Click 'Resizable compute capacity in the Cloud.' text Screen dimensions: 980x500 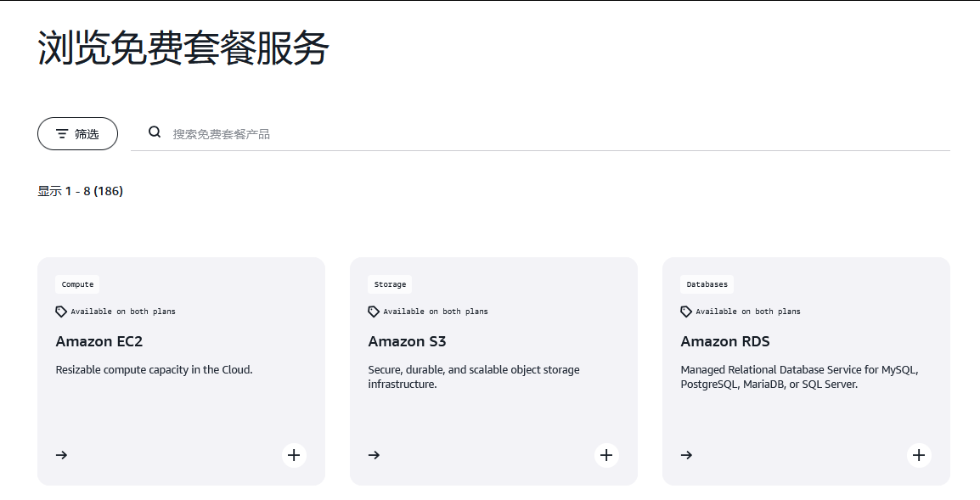click(154, 369)
